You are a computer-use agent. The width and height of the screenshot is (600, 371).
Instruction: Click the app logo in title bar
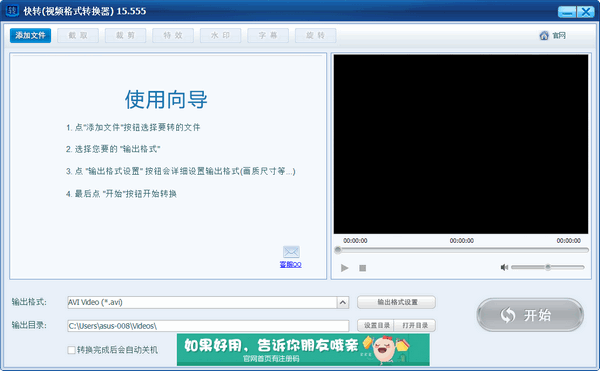click(x=12, y=11)
